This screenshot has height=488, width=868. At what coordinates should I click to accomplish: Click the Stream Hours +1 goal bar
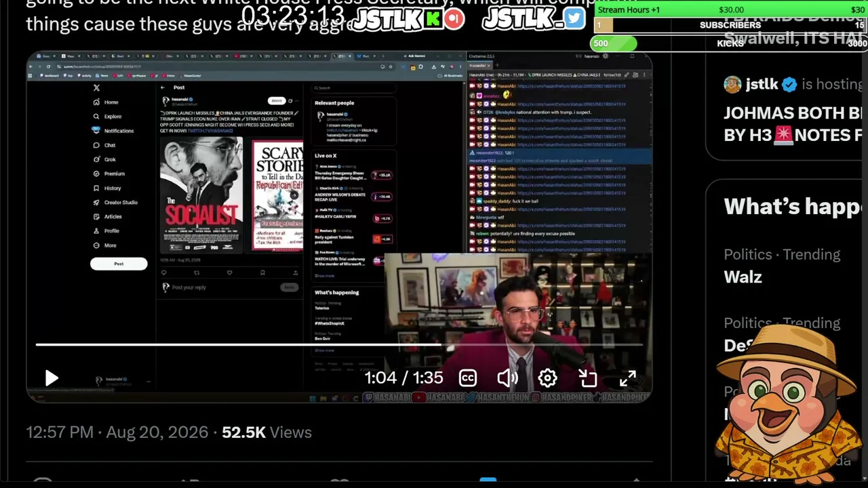tap(730, 9)
